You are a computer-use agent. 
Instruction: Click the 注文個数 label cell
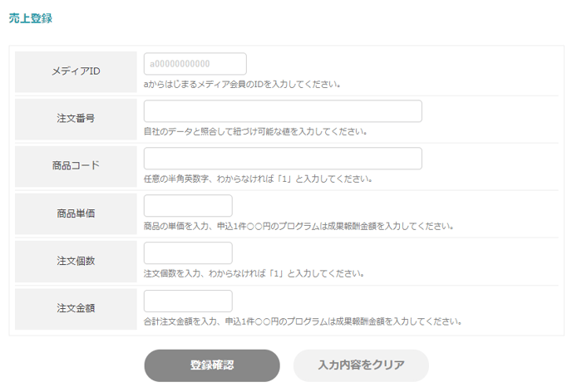point(76,262)
